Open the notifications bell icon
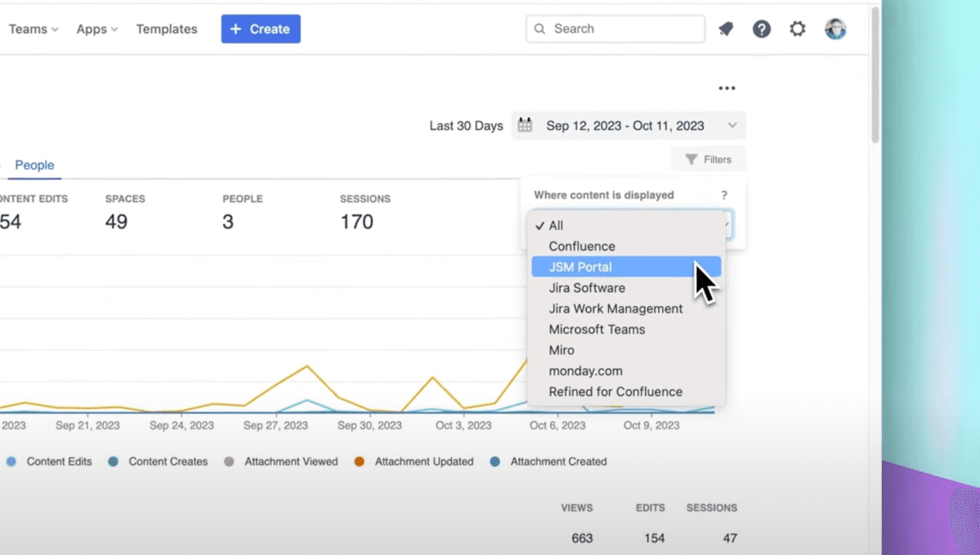The image size is (980, 555). (x=726, y=29)
